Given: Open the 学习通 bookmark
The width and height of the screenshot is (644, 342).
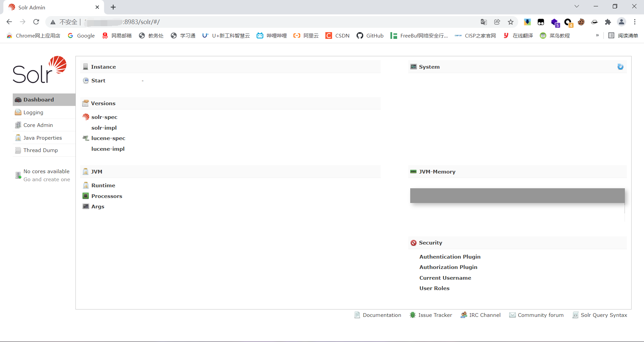Looking at the screenshot, I should 183,36.
